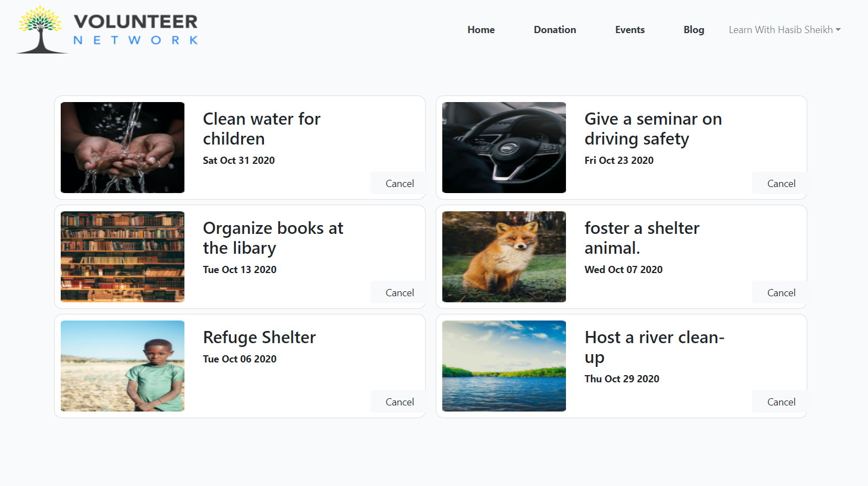The image size is (868, 486).
Task: Open the Events nav link
Action: point(630,30)
